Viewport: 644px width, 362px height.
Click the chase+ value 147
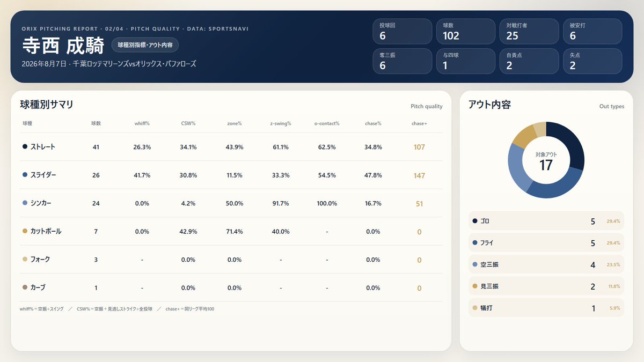point(419,175)
